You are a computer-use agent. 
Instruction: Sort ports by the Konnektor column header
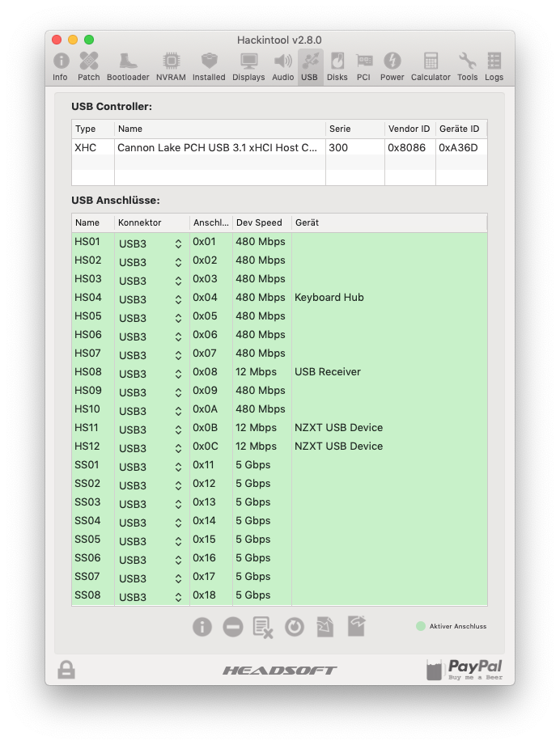pos(151,222)
